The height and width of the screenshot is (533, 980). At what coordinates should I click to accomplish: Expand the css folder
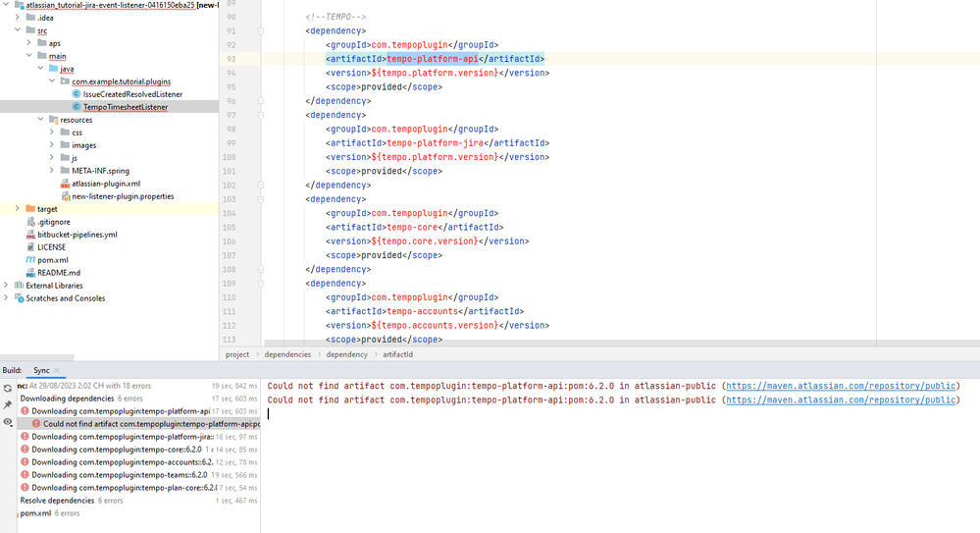tap(52, 133)
